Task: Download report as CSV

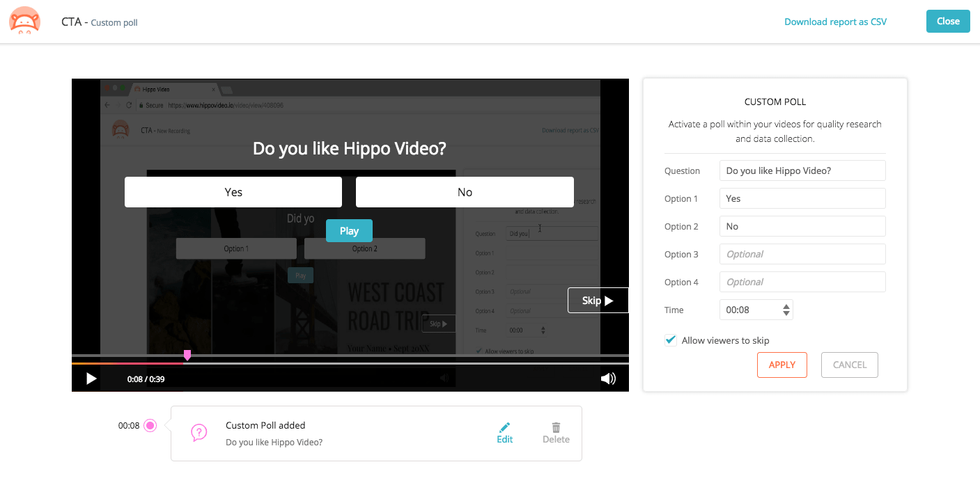Action: [x=835, y=22]
